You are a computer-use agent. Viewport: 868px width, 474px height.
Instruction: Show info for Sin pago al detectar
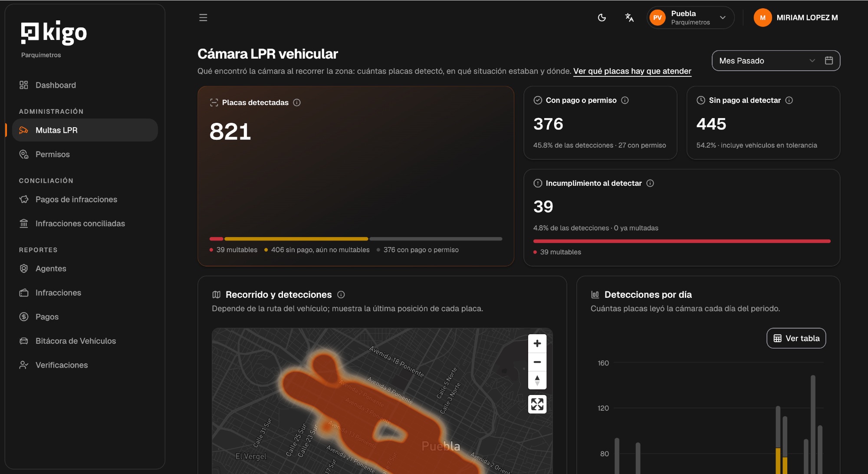click(x=789, y=100)
